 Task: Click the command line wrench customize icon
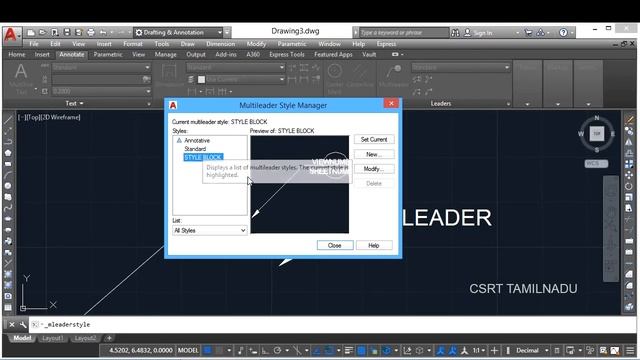[x=23, y=324]
